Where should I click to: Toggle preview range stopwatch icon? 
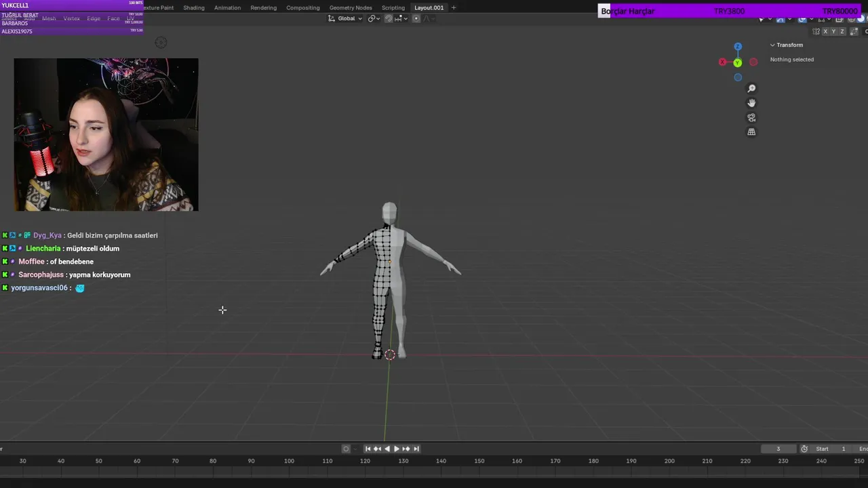[x=804, y=449]
